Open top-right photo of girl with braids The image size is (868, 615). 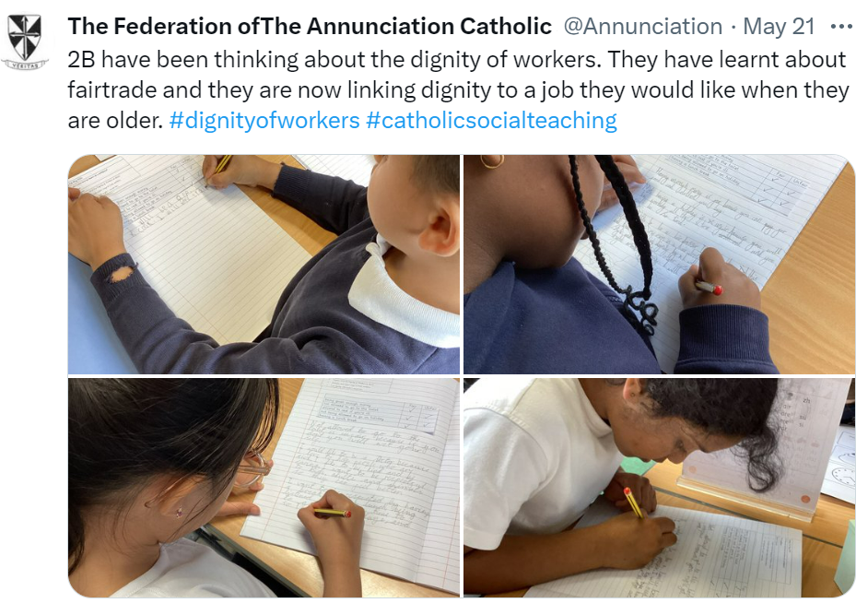coord(660,265)
